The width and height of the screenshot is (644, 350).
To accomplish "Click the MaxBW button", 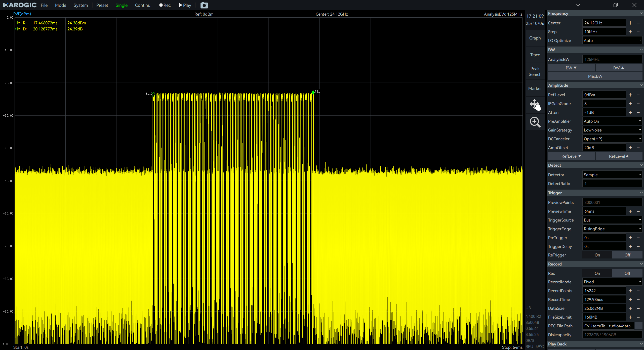I will click(x=595, y=76).
